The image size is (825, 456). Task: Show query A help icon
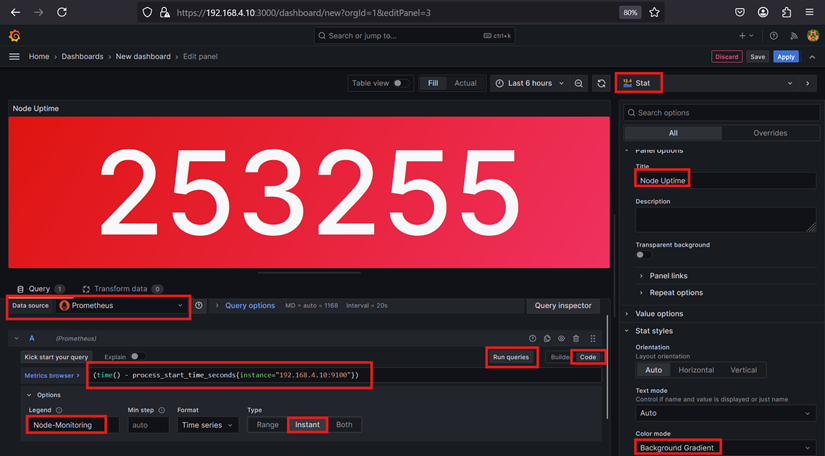(x=532, y=339)
